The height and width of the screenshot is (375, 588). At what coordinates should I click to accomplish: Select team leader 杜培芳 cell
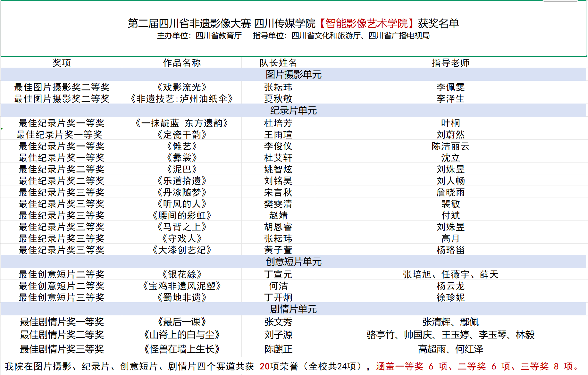pyautogui.click(x=278, y=123)
